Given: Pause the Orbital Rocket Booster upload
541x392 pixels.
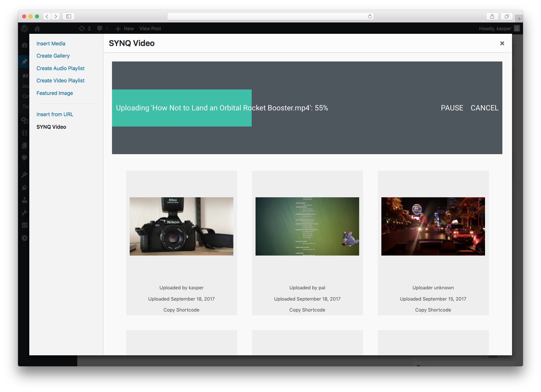Looking at the screenshot, I should point(452,108).
